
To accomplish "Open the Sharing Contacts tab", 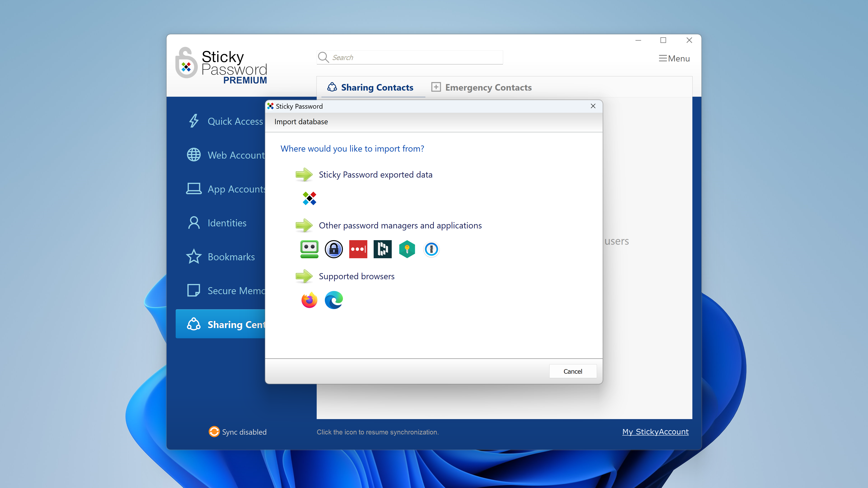I will pos(370,88).
